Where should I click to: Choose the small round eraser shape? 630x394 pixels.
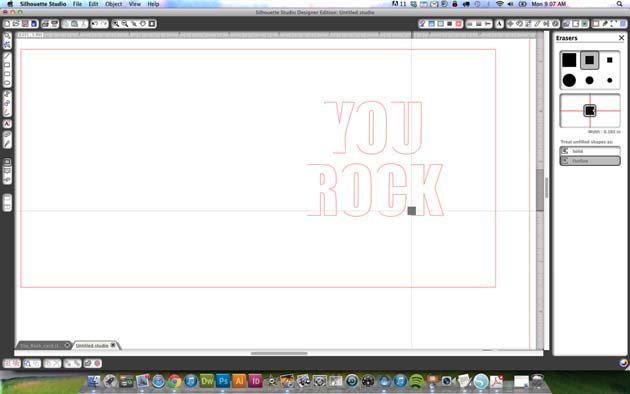point(610,80)
